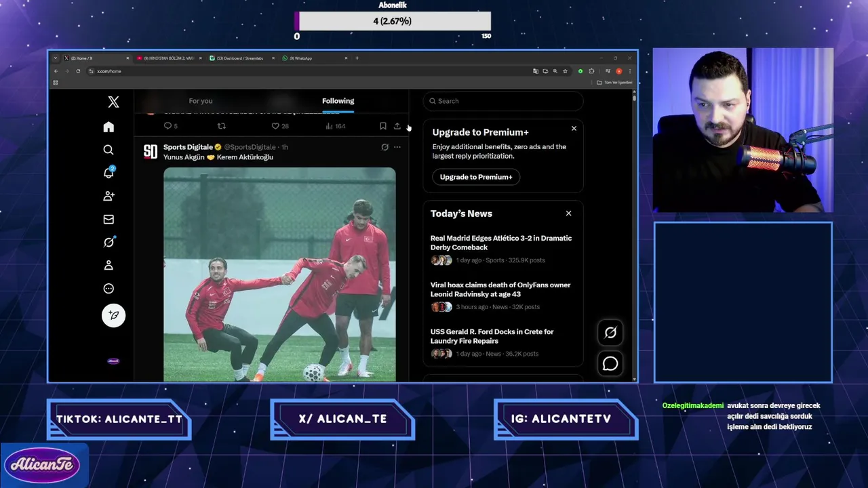The width and height of the screenshot is (868, 488).
Task: Click the repost icon on the top post
Action: tap(221, 126)
